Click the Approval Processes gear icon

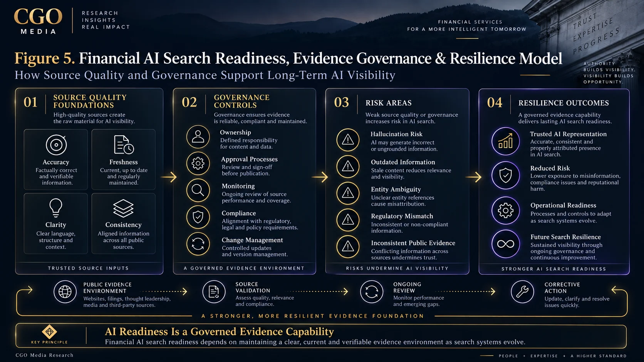point(198,163)
